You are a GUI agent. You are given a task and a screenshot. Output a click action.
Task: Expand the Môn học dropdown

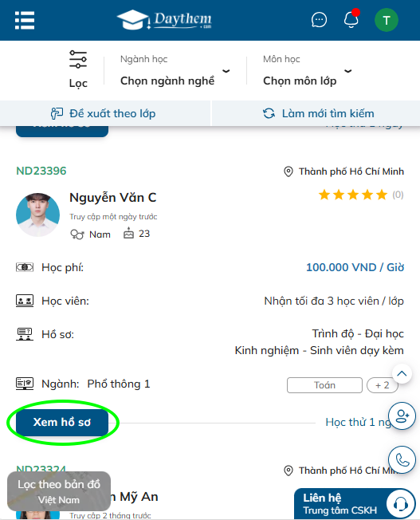tap(308, 71)
